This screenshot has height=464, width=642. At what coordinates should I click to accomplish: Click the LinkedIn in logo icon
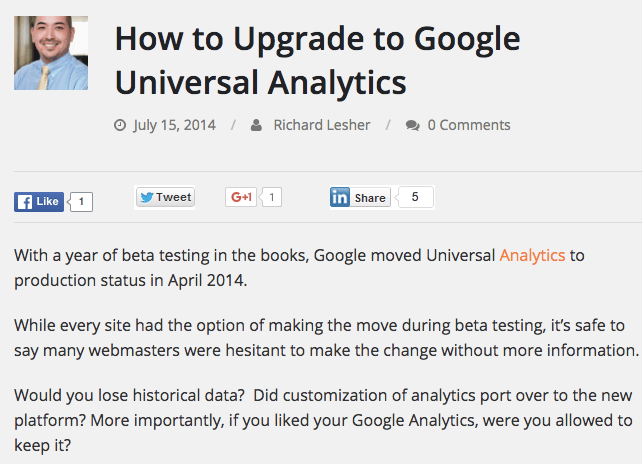[339, 197]
